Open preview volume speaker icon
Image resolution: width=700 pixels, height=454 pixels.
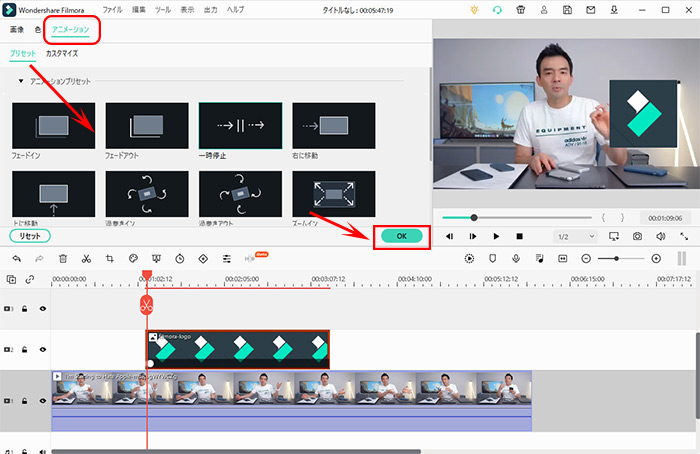coord(661,236)
